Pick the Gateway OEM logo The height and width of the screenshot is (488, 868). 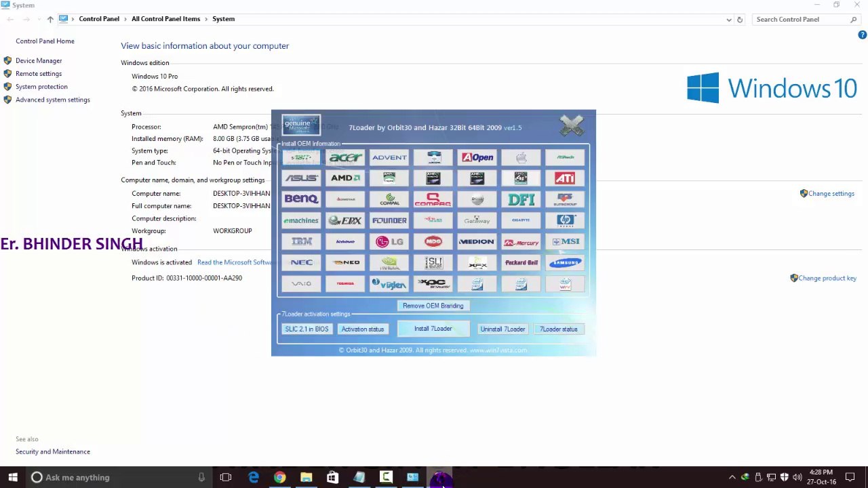coord(477,220)
